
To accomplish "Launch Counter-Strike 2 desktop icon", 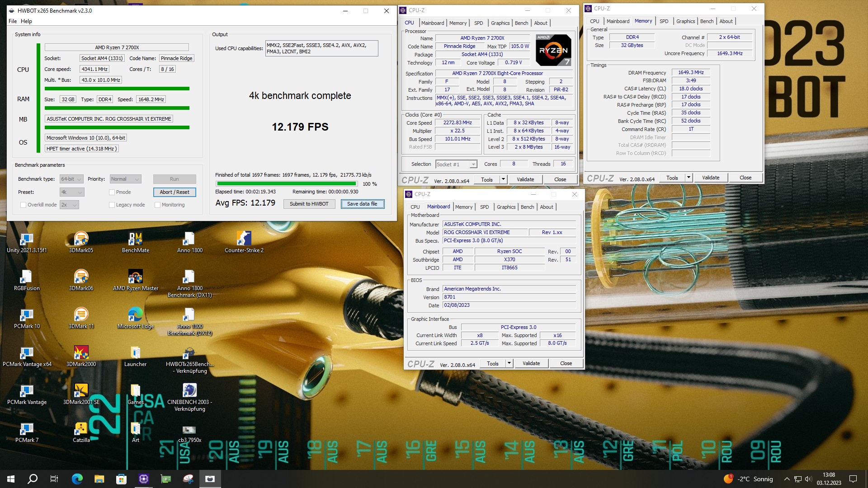I will click(244, 242).
